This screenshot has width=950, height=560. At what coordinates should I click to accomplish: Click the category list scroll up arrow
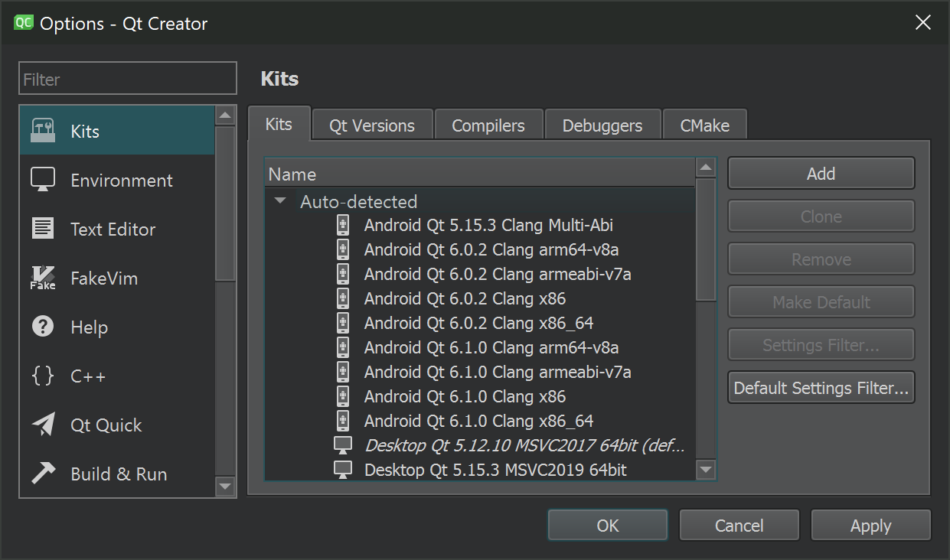point(225,116)
